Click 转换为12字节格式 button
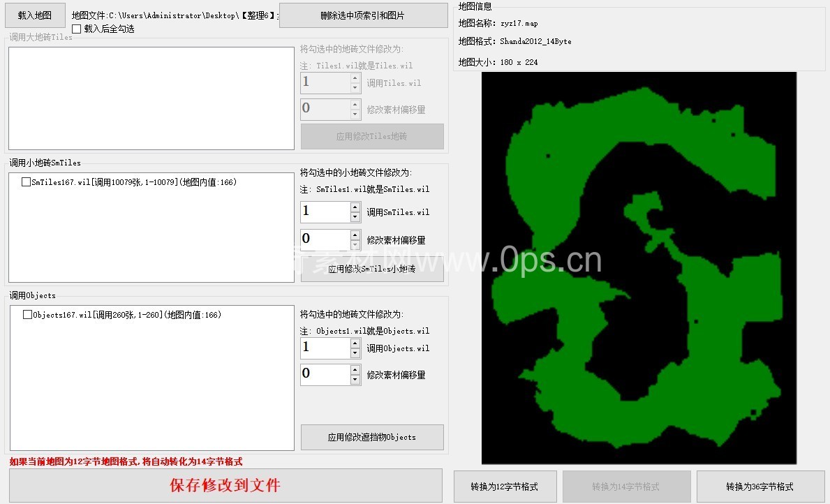This screenshot has height=504, width=830. point(505,487)
